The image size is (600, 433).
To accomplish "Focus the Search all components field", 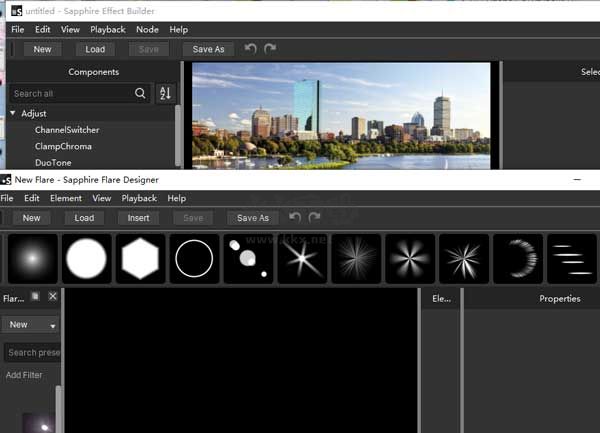I will (70, 93).
